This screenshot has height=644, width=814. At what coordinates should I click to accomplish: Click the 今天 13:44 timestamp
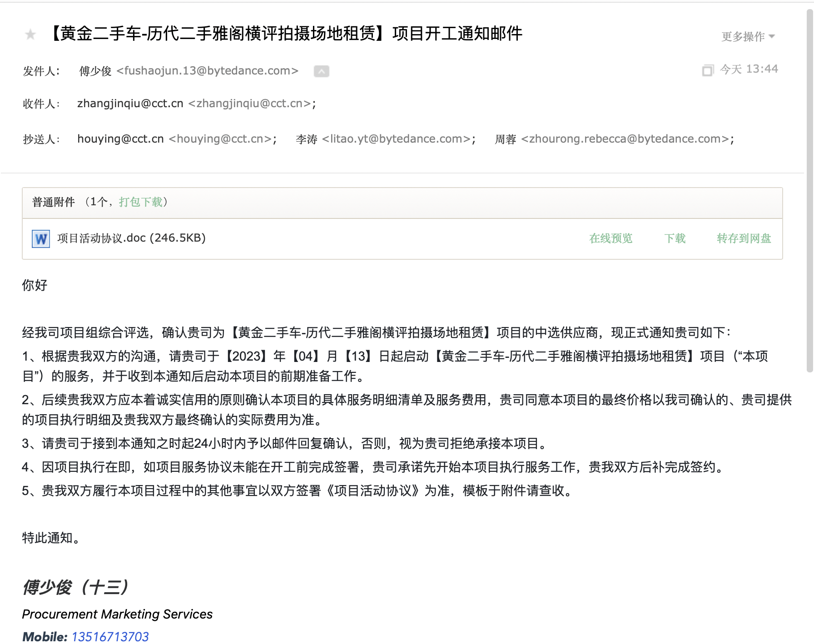point(749,69)
